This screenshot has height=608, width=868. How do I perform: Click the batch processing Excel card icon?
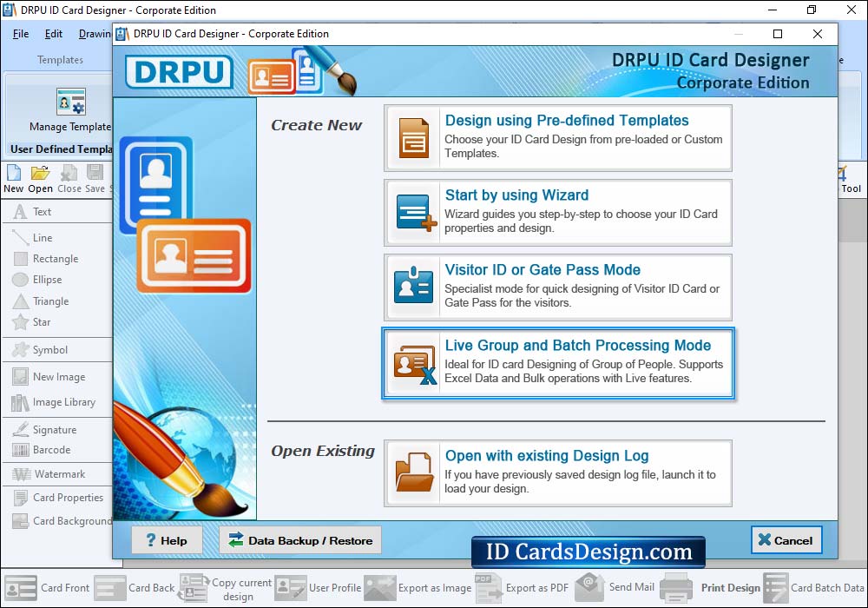[x=415, y=364]
